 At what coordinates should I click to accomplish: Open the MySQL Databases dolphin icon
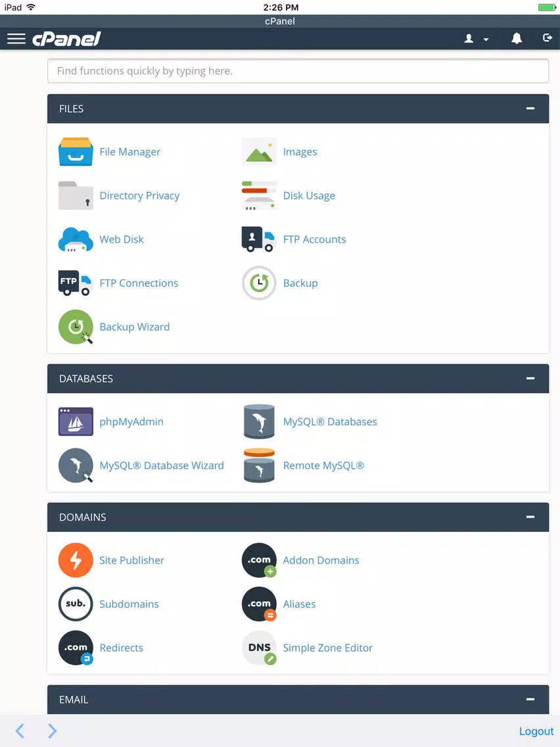259,422
